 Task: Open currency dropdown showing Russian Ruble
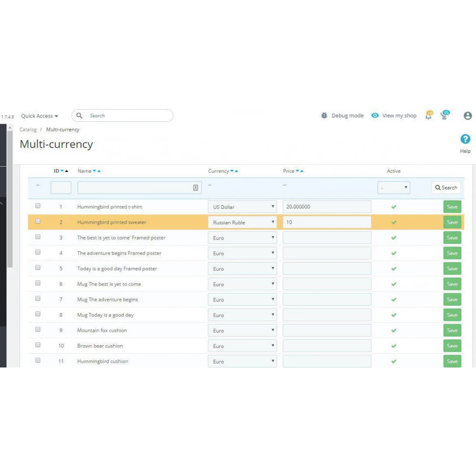pos(242,222)
